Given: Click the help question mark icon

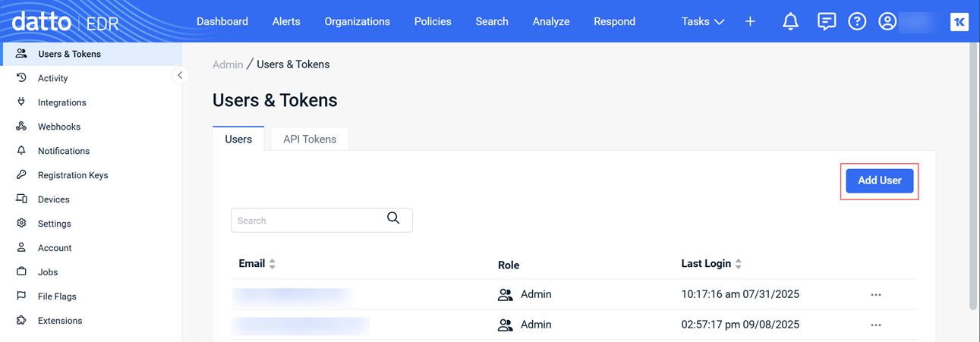Looking at the screenshot, I should coord(857,21).
